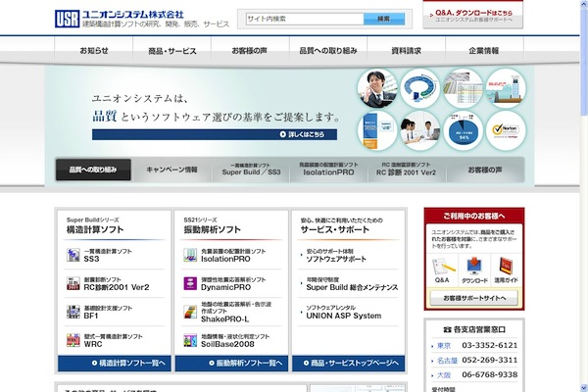Select the Super Build/SS3 banner tab
Image resolution: width=588 pixels, height=392 pixels.
251,170
